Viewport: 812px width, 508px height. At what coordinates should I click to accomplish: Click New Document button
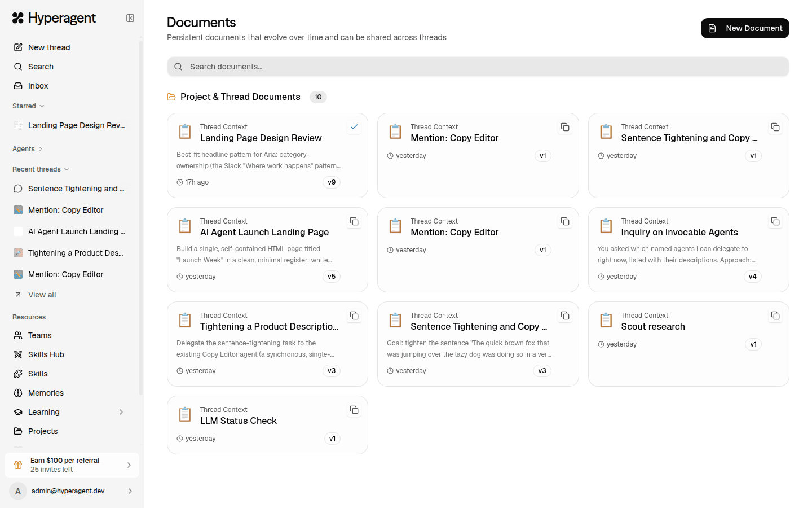tap(745, 28)
